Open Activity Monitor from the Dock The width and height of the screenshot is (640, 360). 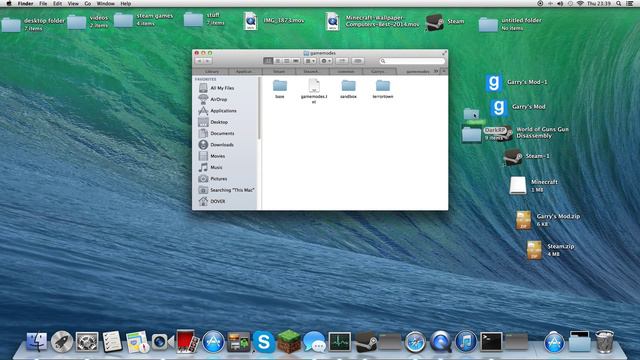click(340, 342)
